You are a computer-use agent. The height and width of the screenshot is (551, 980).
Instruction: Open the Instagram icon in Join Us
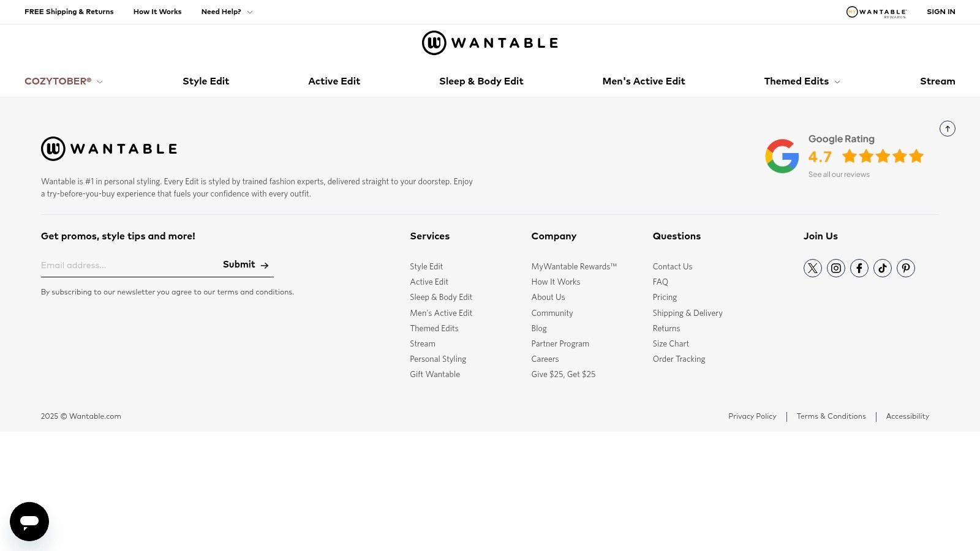tap(835, 268)
